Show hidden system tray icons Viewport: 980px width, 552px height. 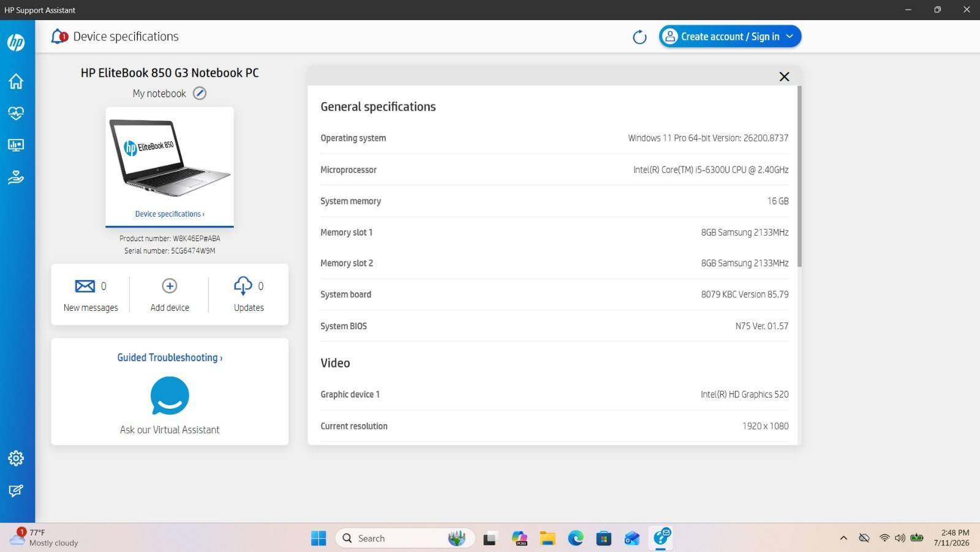click(843, 539)
